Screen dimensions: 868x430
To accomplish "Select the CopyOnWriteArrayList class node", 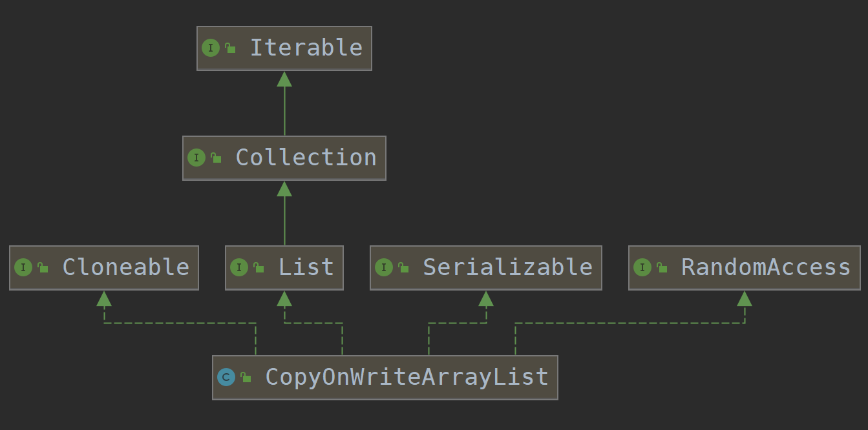I will 385,378.
